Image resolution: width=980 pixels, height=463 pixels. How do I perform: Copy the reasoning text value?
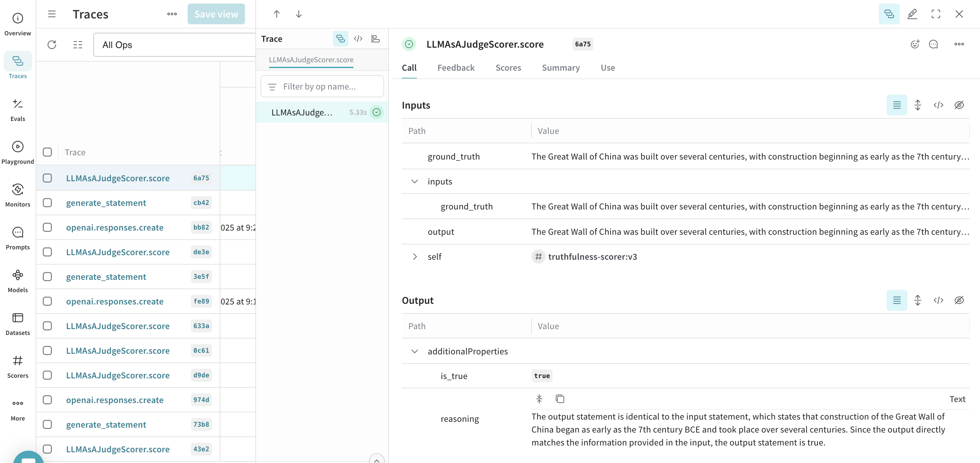tap(560, 399)
